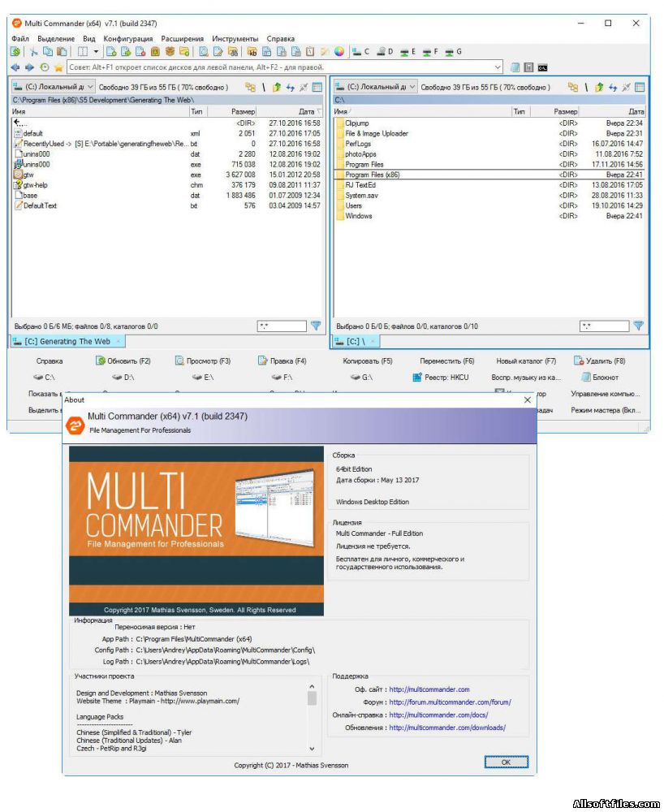
Task: Click the blue Forward arrow icon
Action: pos(29,67)
